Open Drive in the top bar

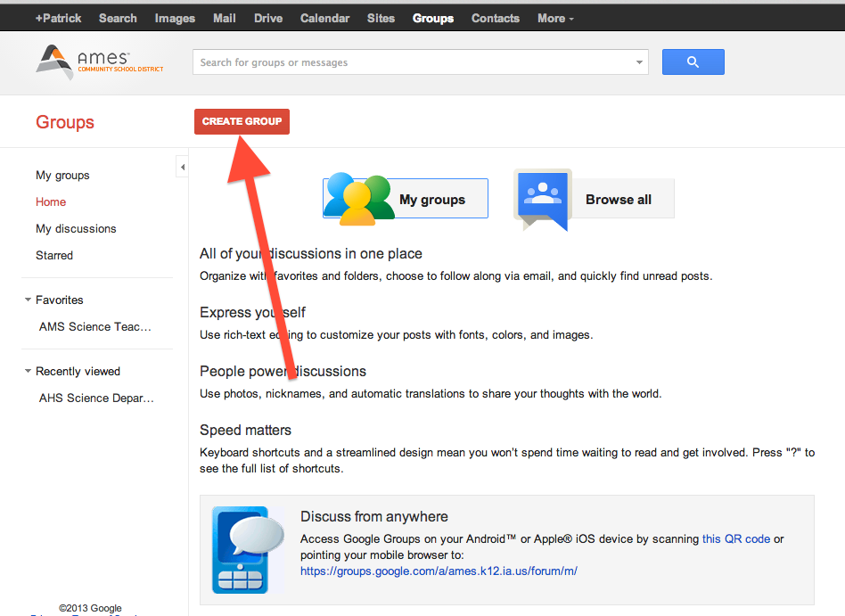coord(268,19)
